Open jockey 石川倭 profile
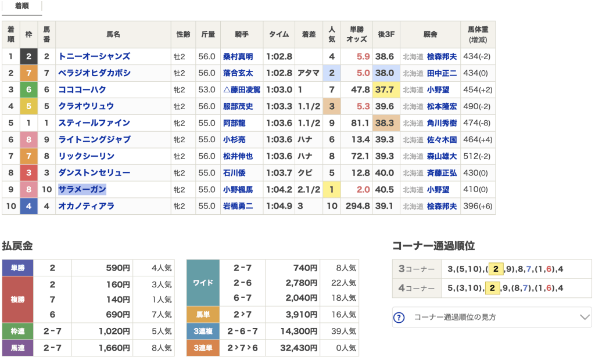This screenshot has width=595, height=364. click(x=234, y=173)
